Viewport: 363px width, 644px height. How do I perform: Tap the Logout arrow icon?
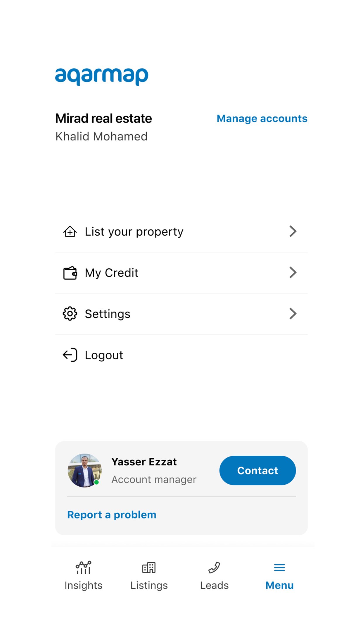click(x=70, y=355)
